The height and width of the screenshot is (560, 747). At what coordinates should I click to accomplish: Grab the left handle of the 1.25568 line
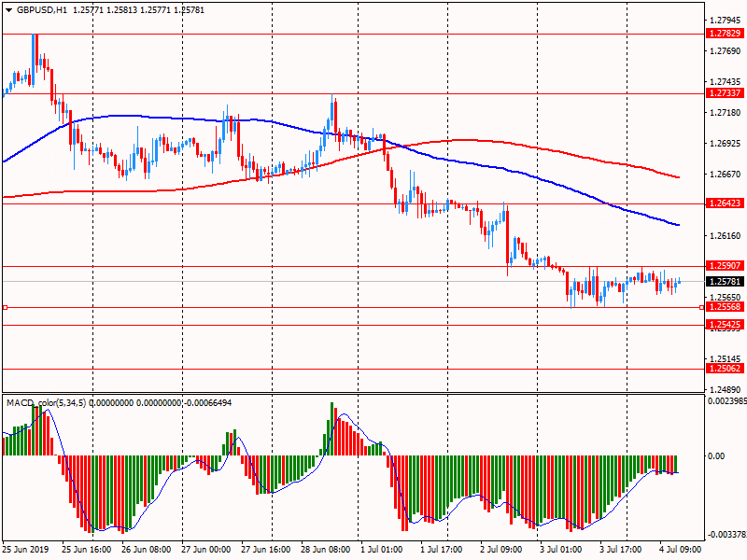point(5,308)
